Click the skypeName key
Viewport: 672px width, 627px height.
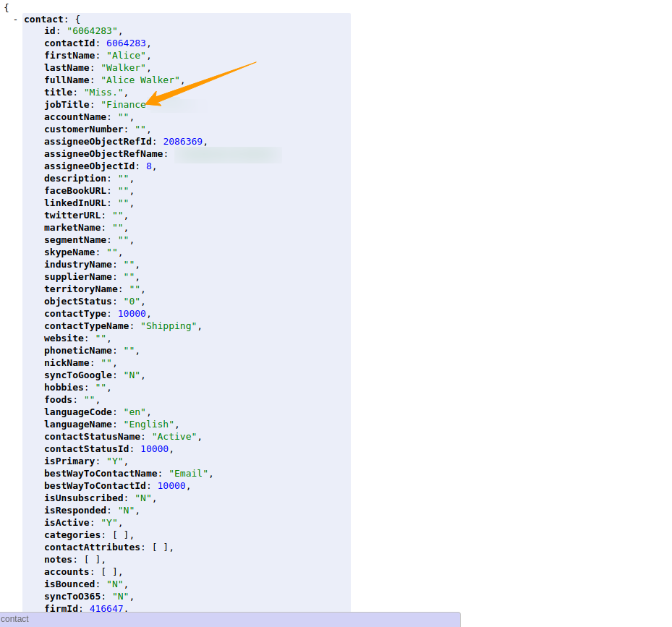click(69, 252)
